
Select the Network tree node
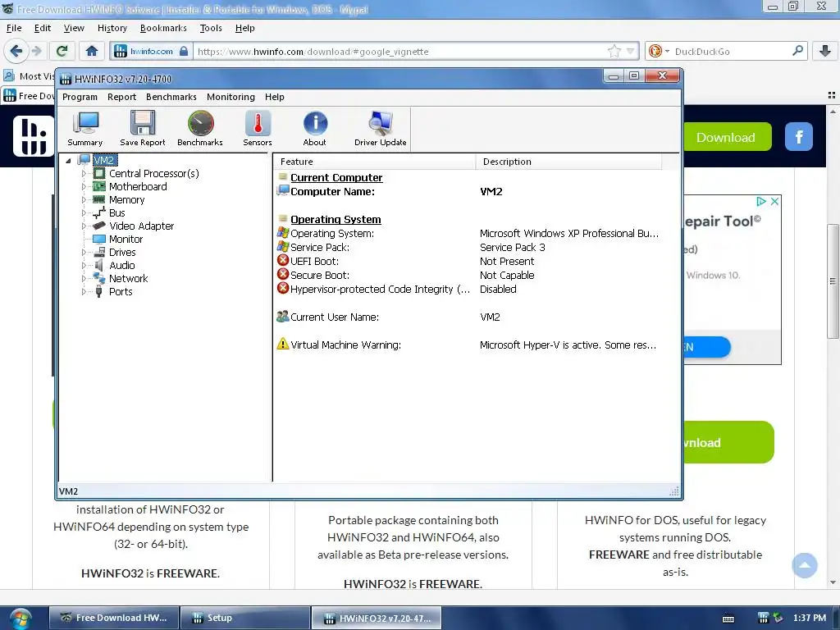[128, 279]
